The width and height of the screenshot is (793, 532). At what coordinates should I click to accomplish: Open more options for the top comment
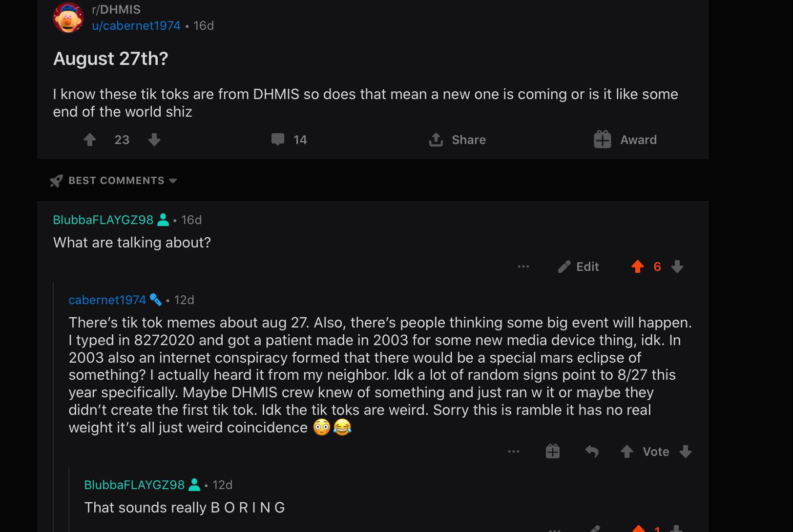pos(523,266)
